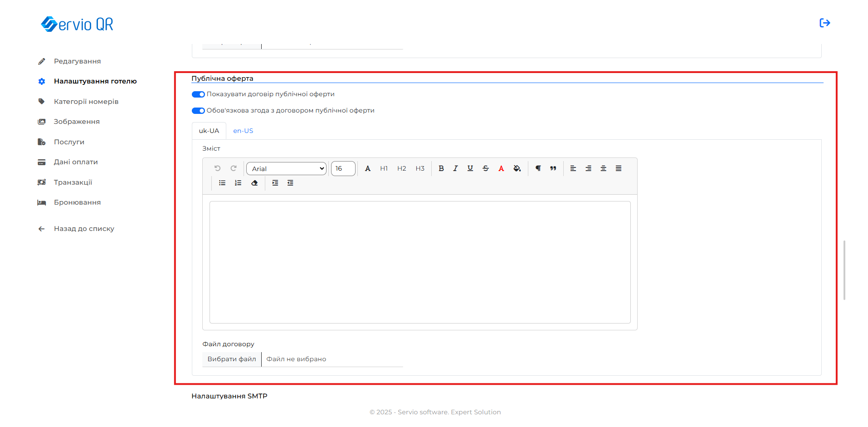Switch to the en-US language tab
Image resolution: width=868 pixels, height=427 pixels.
click(243, 131)
